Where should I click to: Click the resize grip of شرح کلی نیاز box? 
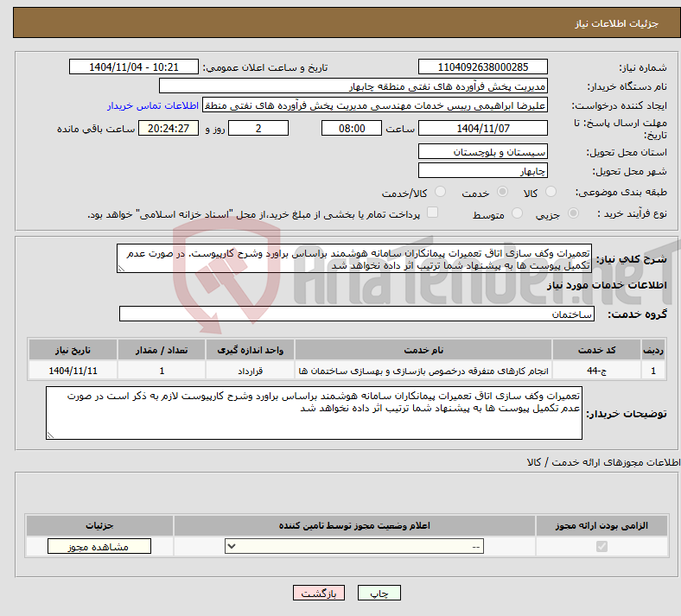[x=121, y=269]
